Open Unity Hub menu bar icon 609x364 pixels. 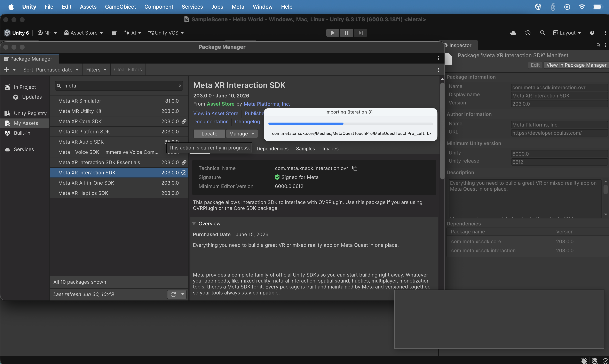click(x=538, y=7)
